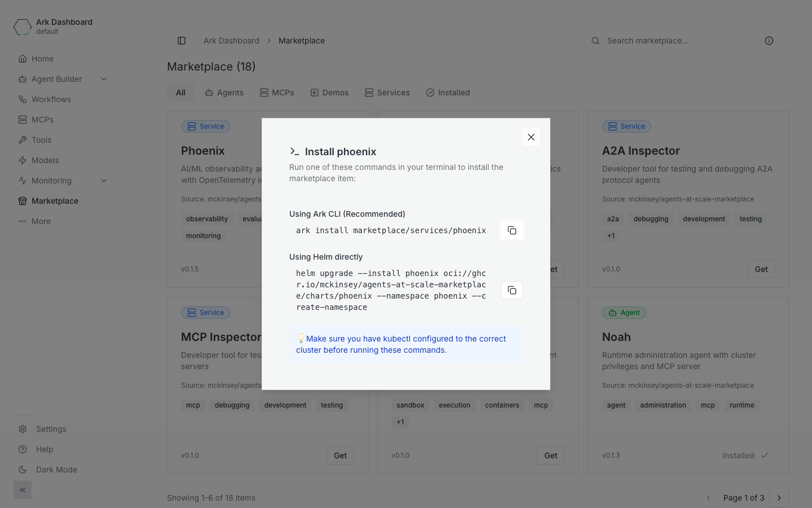Image resolution: width=812 pixels, height=508 pixels.
Task: Click the +1 tag on sandbox card
Action: tap(400, 422)
